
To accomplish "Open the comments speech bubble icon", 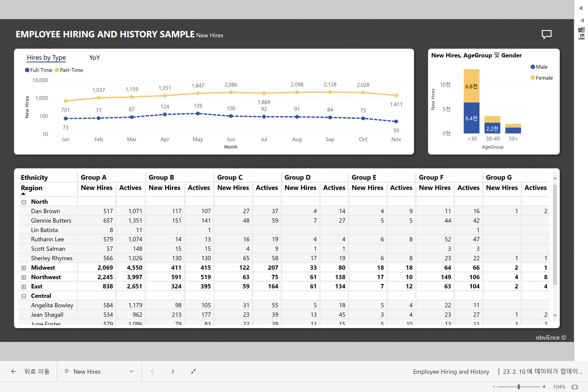I will point(546,34).
